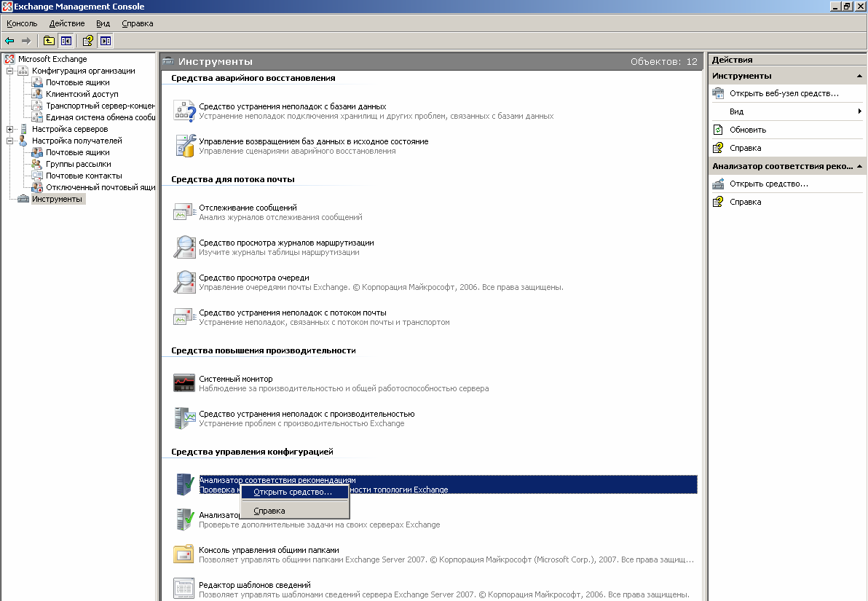Click Открыть средство in Actions pane

pyautogui.click(x=769, y=184)
